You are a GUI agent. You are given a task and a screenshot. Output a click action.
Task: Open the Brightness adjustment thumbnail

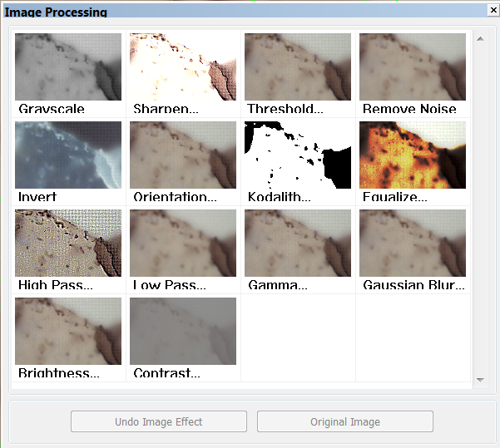coord(68,331)
